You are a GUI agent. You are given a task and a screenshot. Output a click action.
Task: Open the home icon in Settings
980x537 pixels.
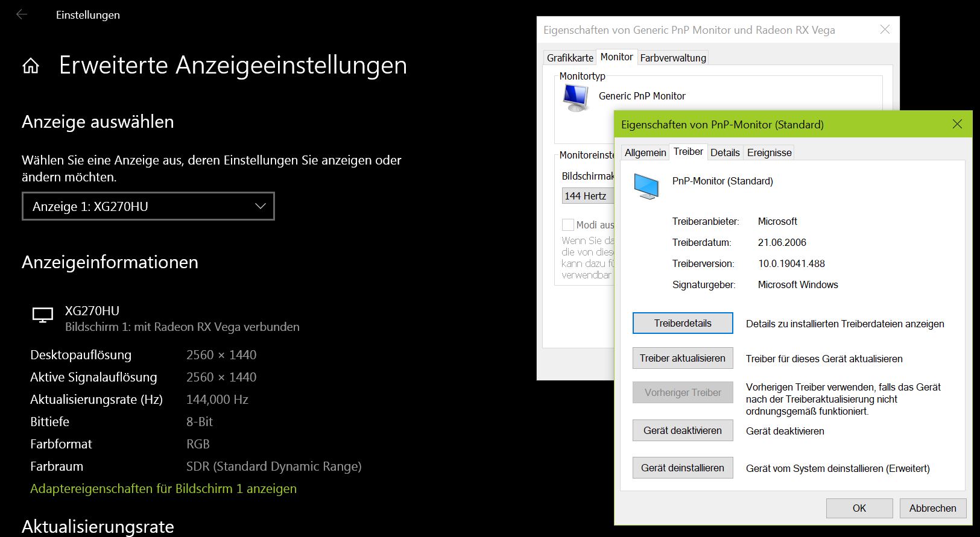[x=31, y=66]
